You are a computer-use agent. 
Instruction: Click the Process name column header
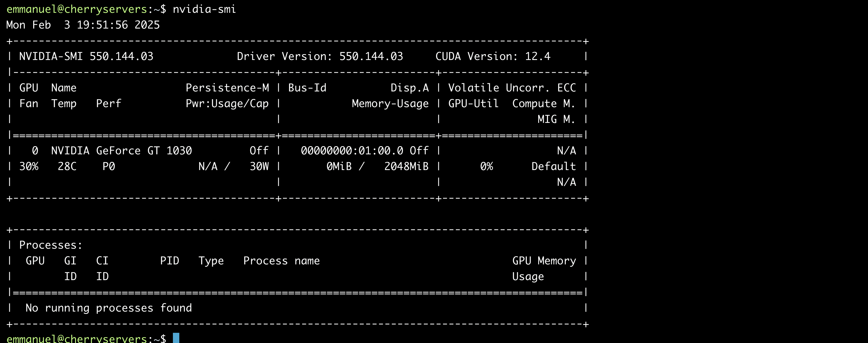point(281,261)
